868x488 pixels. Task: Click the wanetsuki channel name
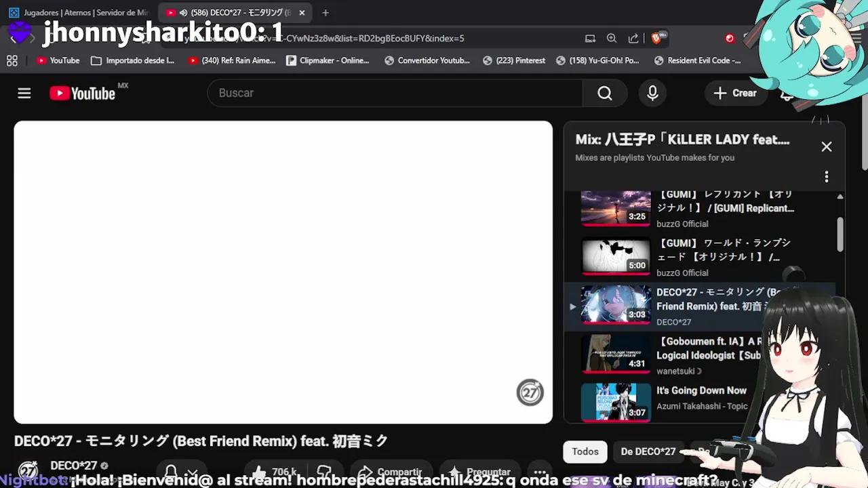(679, 371)
